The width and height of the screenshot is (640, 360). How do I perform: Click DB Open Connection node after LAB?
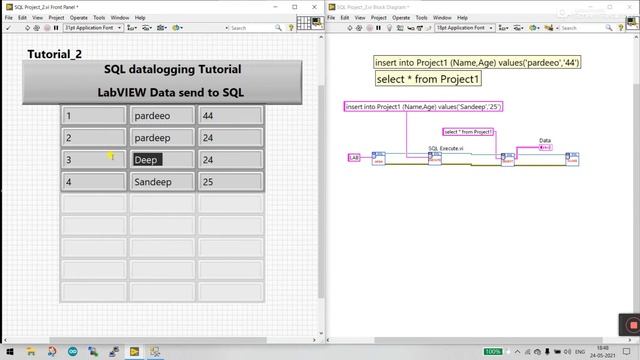378,158
